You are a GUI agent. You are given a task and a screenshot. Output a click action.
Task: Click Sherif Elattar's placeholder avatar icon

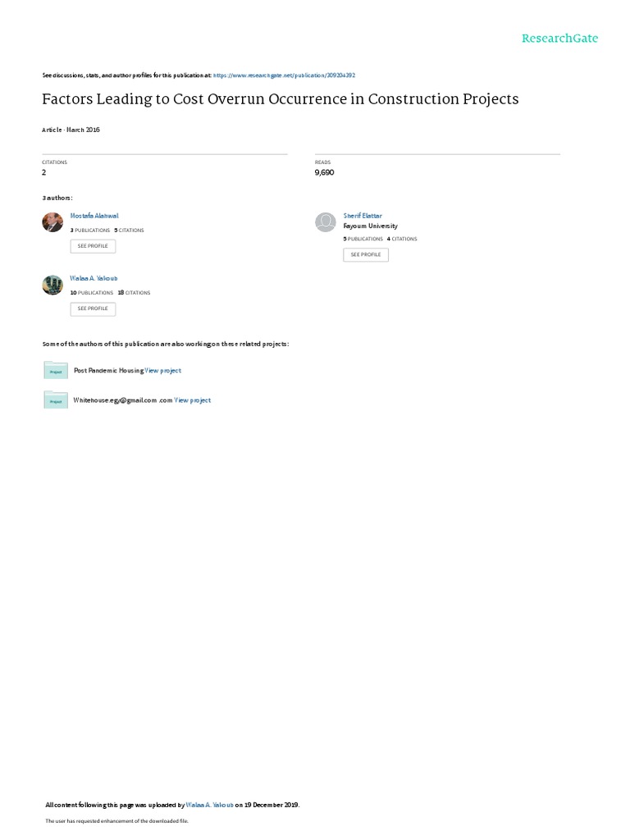325,221
